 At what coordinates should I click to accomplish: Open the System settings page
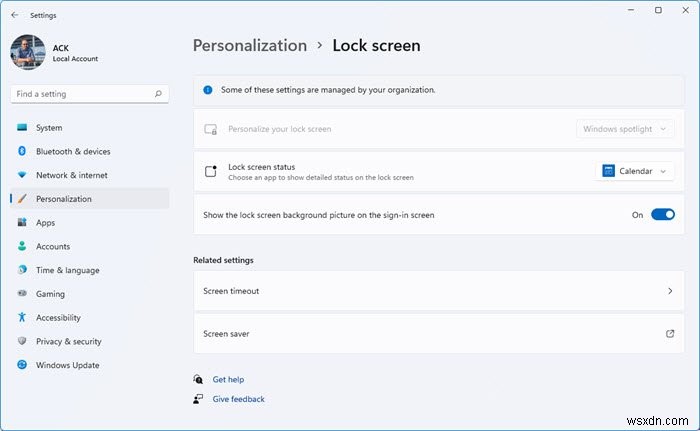point(49,128)
